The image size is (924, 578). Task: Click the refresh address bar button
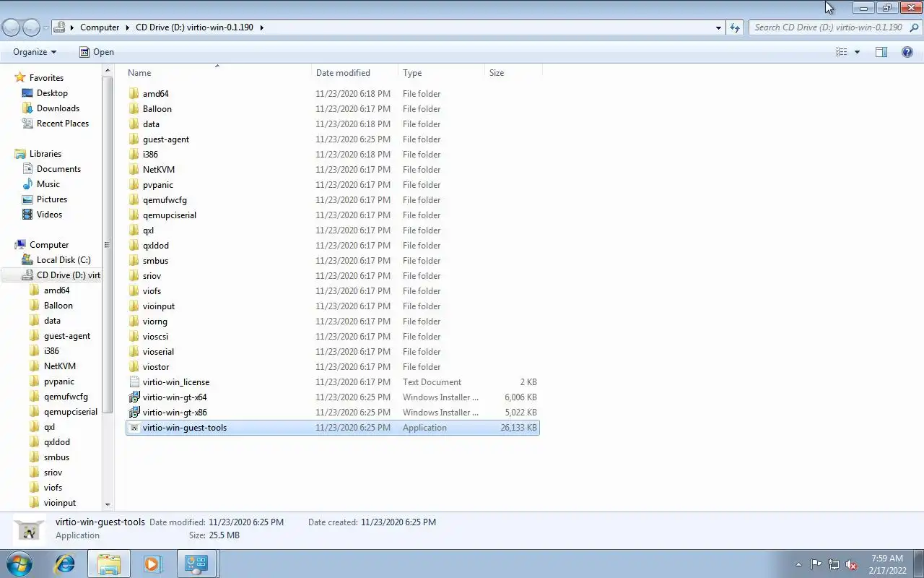(735, 27)
